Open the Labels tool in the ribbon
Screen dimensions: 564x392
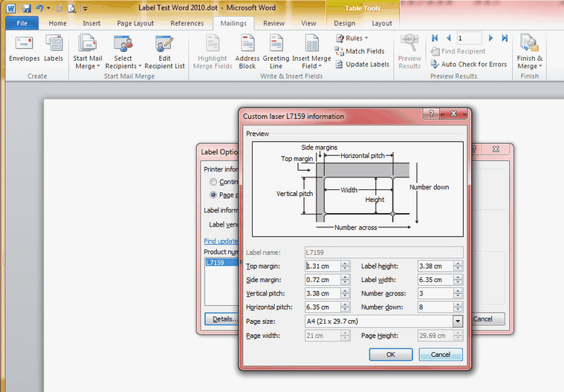54,48
